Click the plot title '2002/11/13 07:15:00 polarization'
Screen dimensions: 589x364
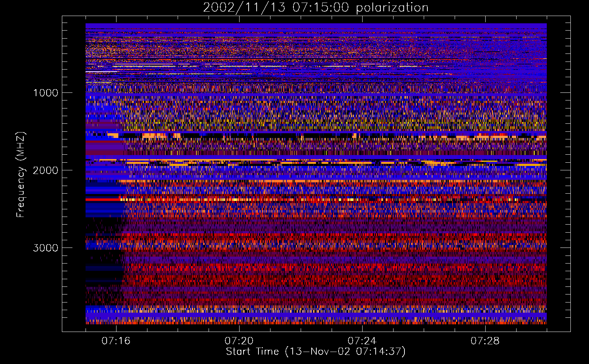[x=316, y=8]
